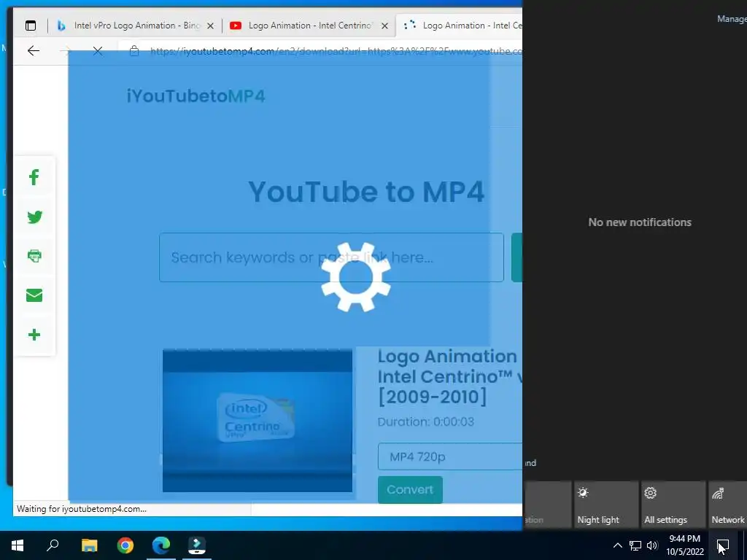Stop loading the page
This screenshot has height=560, width=747.
click(98, 51)
